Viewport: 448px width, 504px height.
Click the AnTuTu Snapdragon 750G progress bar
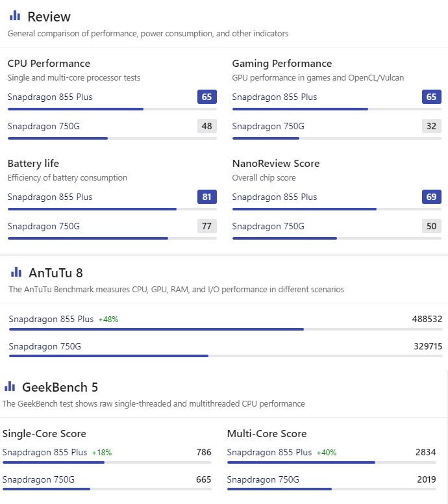(x=108, y=356)
